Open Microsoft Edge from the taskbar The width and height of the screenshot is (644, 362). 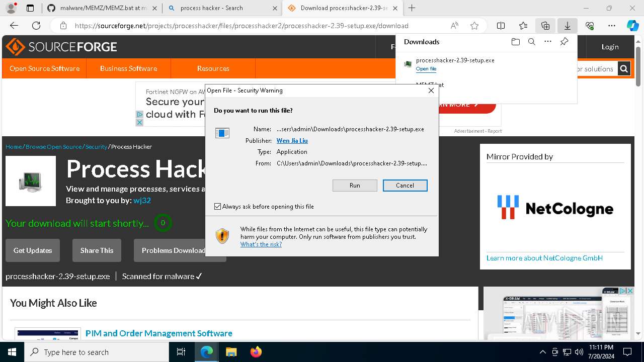[x=207, y=352]
